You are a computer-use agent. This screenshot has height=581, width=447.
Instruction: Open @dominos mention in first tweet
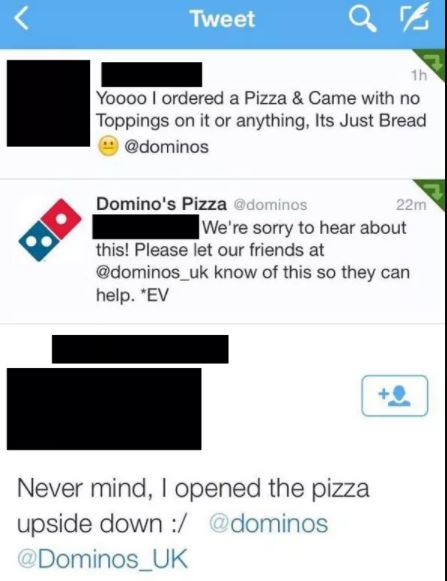coord(166,146)
